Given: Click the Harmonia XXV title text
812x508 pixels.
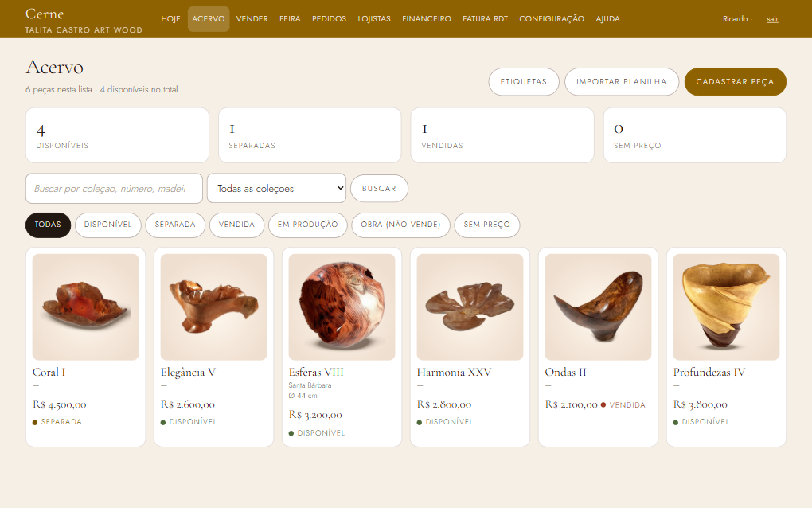Looking at the screenshot, I should click(x=454, y=373).
